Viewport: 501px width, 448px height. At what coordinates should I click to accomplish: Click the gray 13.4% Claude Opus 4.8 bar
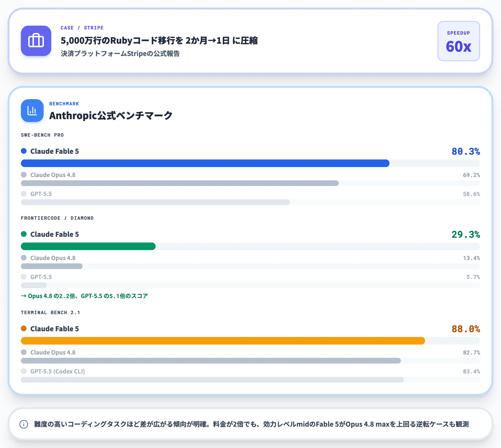pyautogui.click(x=52, y=266)
